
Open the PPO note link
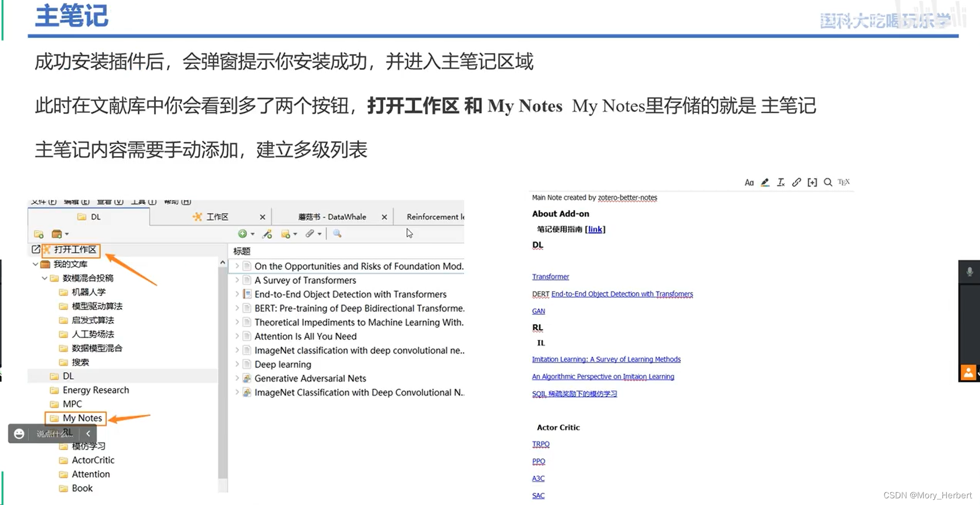pos(539,461)
